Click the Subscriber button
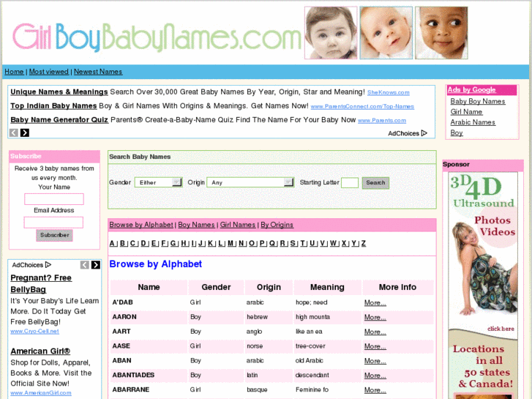 click(54, 235)
